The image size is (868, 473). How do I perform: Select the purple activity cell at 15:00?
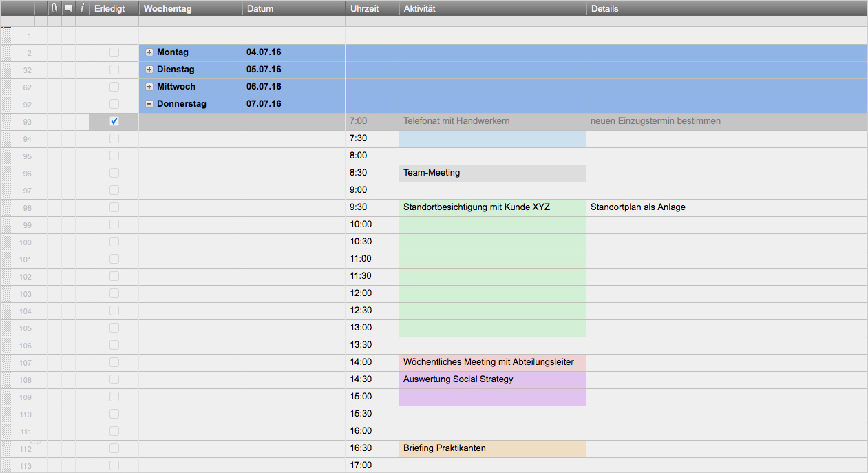493,397
